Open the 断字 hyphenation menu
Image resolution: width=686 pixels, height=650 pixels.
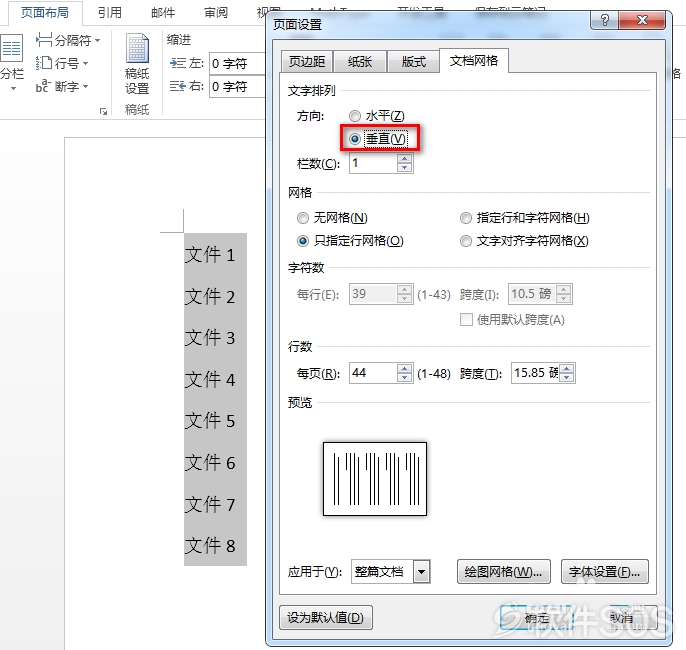coord(62,86)
